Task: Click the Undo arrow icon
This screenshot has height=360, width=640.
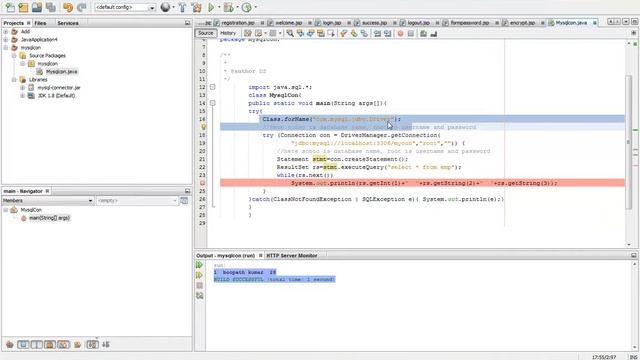Action: [x=68, y=7]
